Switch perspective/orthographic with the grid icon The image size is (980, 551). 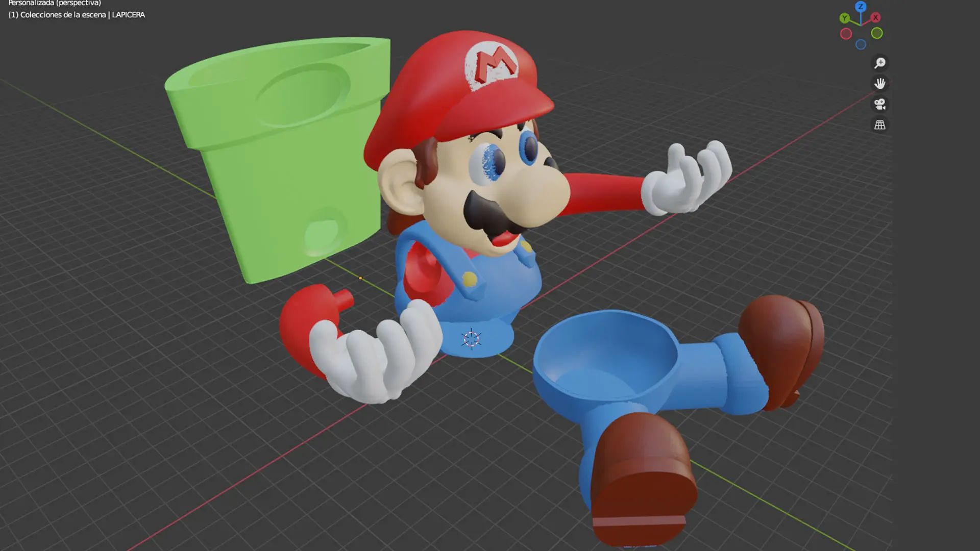tap(879, 124)
